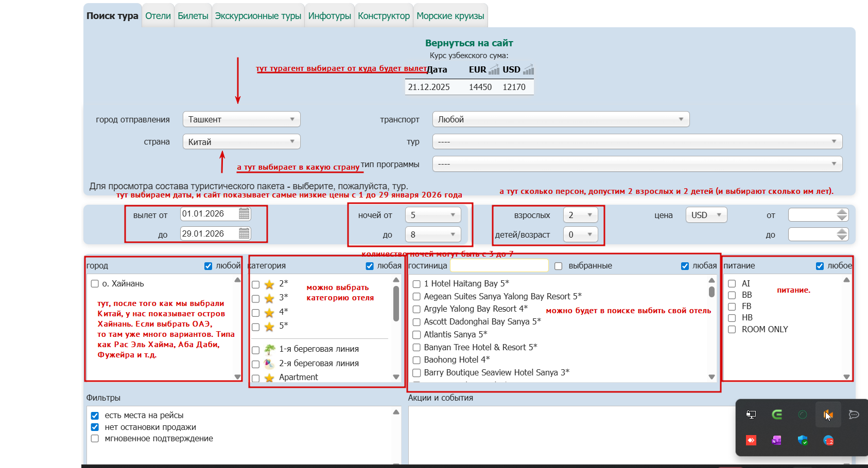
Task: Expand the 'транспорт' Любой dropdown
Action: coord(561,119)
